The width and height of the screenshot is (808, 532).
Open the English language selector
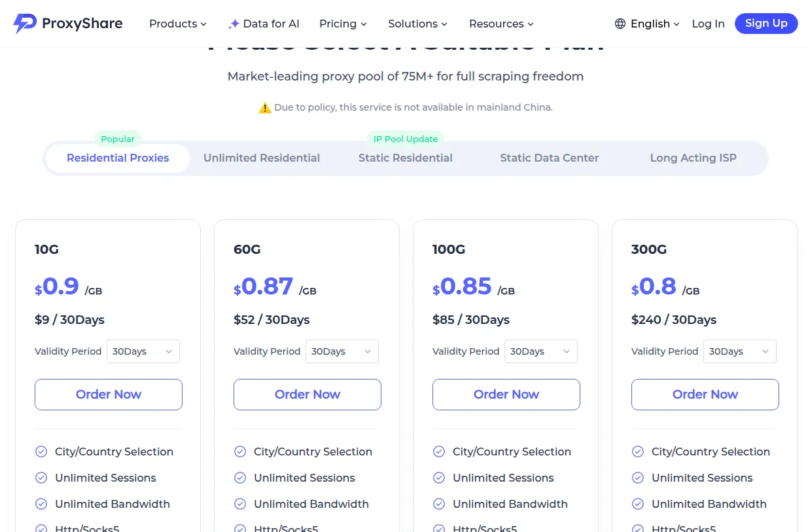coord(647,24)
